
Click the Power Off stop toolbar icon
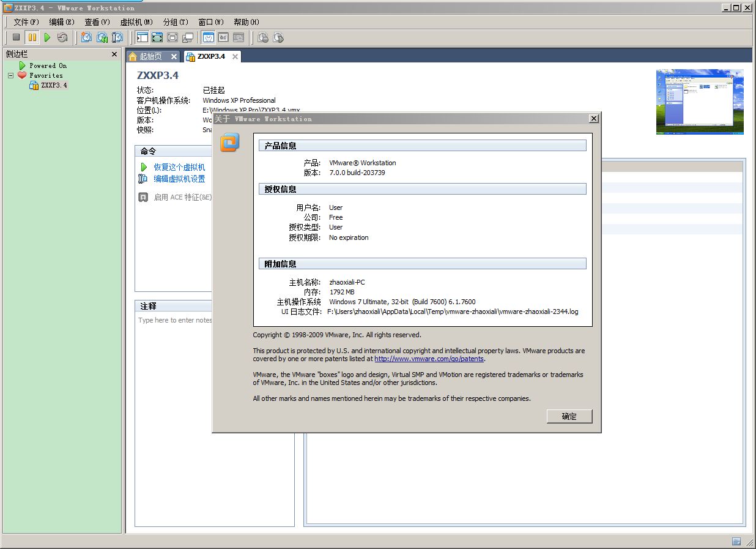[17, 37]
